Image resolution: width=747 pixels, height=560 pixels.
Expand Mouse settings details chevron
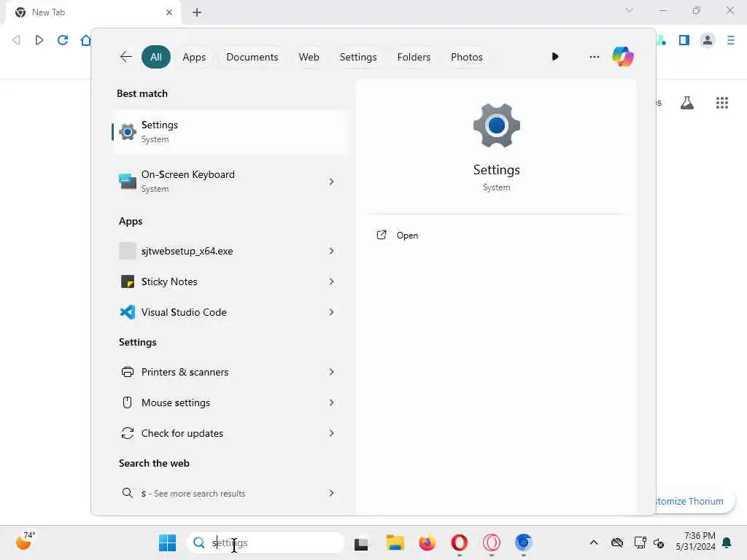pos(331,402)
